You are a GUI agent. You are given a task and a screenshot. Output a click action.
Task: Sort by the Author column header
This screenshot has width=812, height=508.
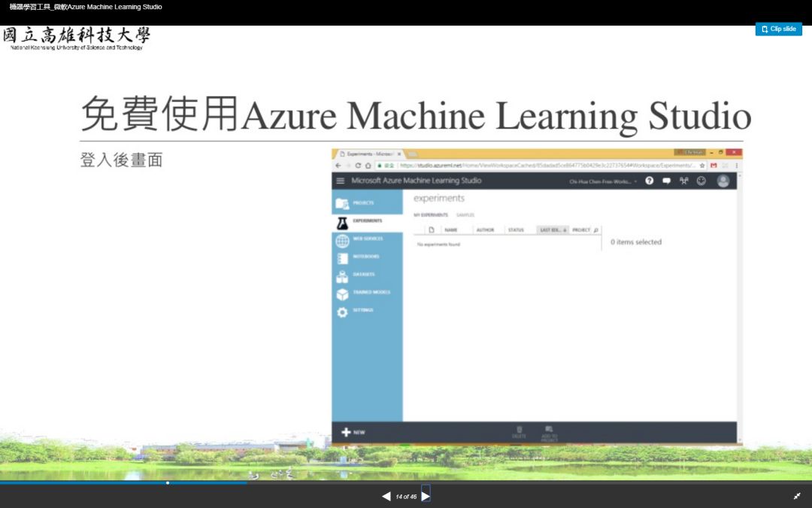pyautogui.click(x=485, y=230)
